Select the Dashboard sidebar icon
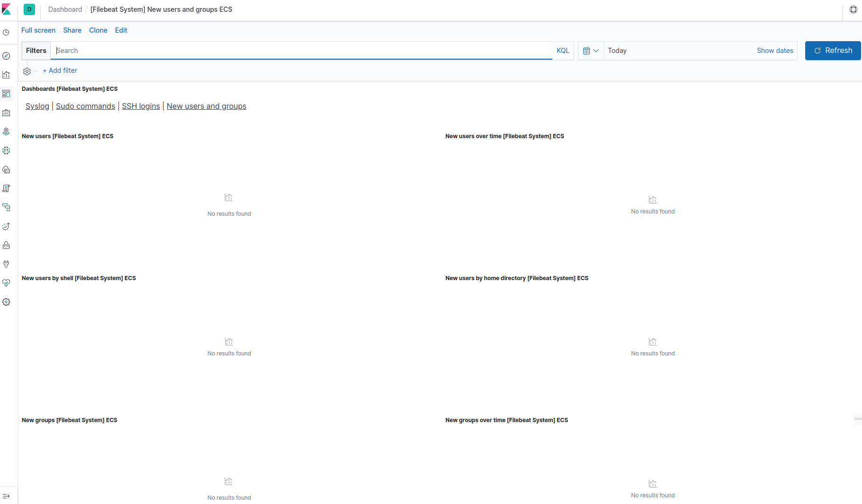Image resolution: width=862 pixels, height=504 pixels. 6,94
